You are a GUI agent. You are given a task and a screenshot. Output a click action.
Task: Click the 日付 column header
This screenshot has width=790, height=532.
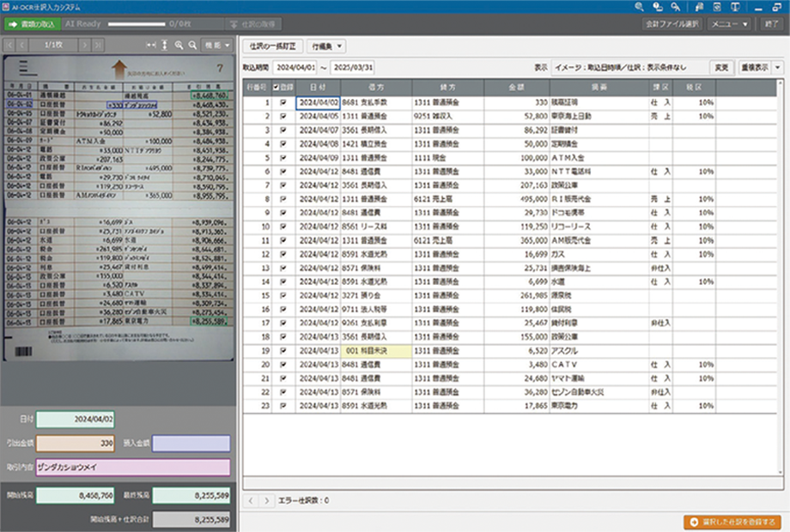[318, 88]
